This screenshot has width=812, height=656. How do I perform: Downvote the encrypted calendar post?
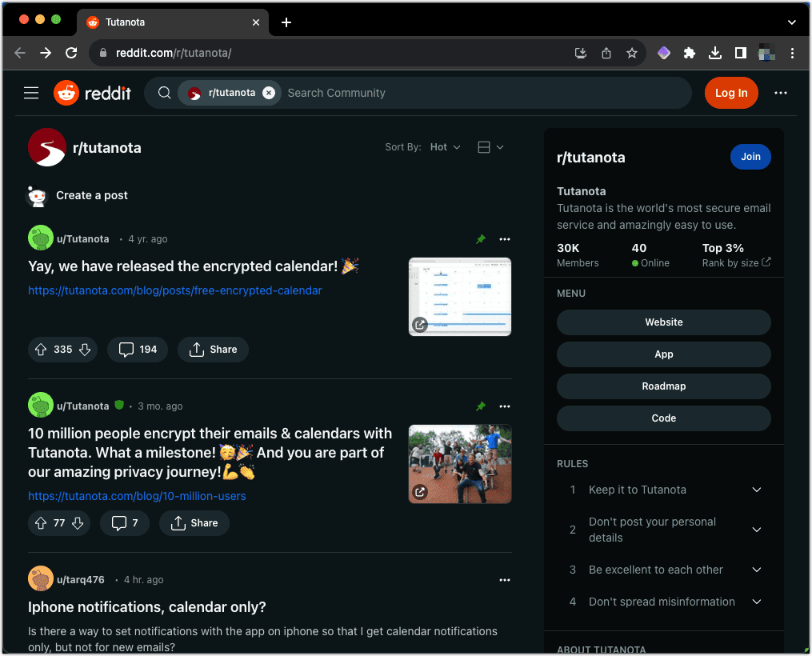pos(85,350)
